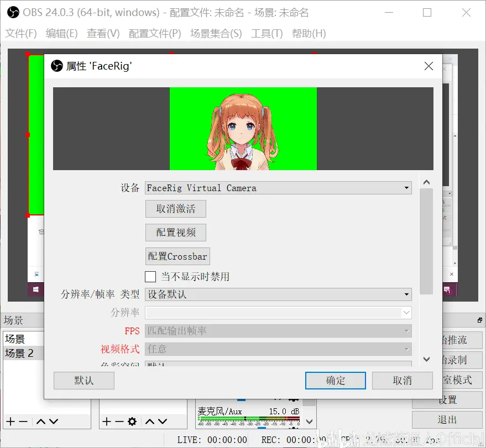Image resolution: width=486 pixels, height=448 pixels.
Task: Click the 默认 button to reset defaults
Action: coord(84,381)
